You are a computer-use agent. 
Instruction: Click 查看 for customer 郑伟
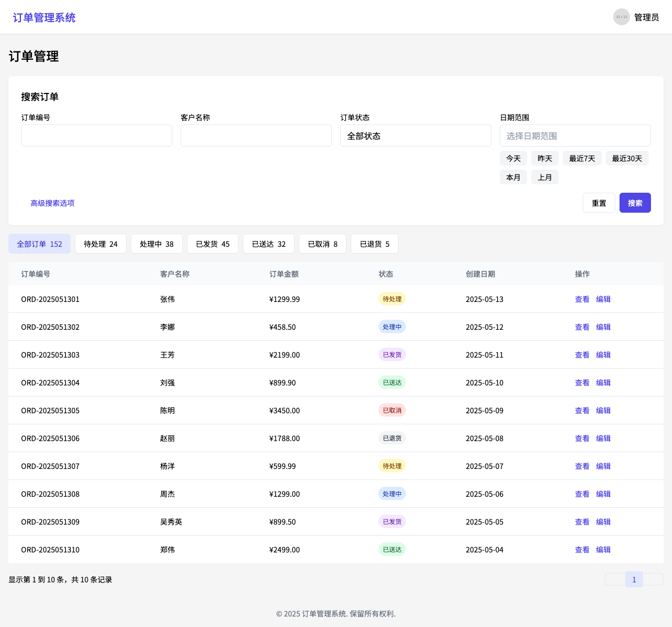582,550
